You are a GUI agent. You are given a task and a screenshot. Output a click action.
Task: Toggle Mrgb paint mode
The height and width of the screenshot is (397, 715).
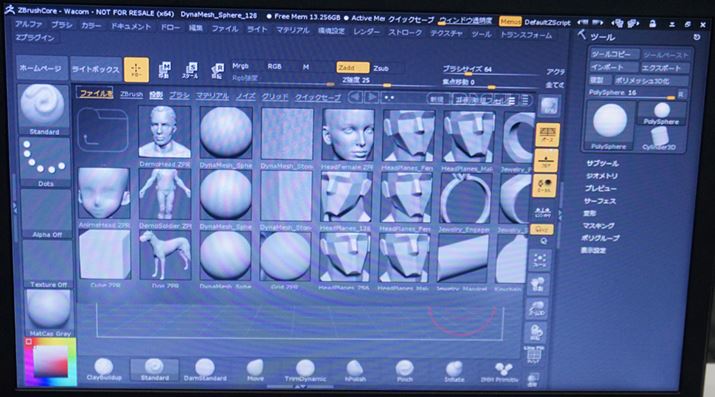240,66
